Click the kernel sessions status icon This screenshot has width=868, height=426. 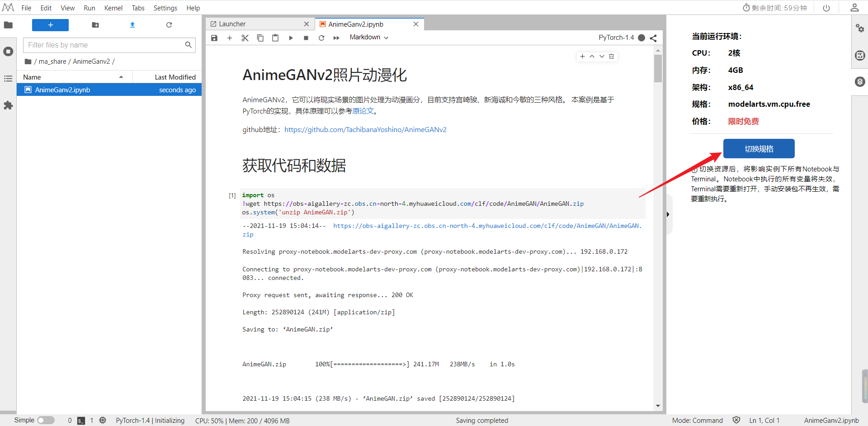(103, 420)
